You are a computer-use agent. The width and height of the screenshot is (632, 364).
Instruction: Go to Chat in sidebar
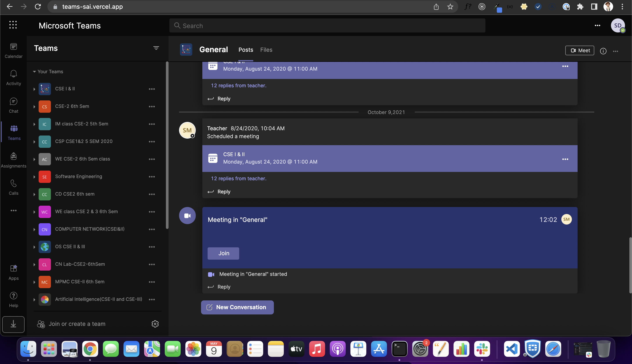(x=14, y=105)
